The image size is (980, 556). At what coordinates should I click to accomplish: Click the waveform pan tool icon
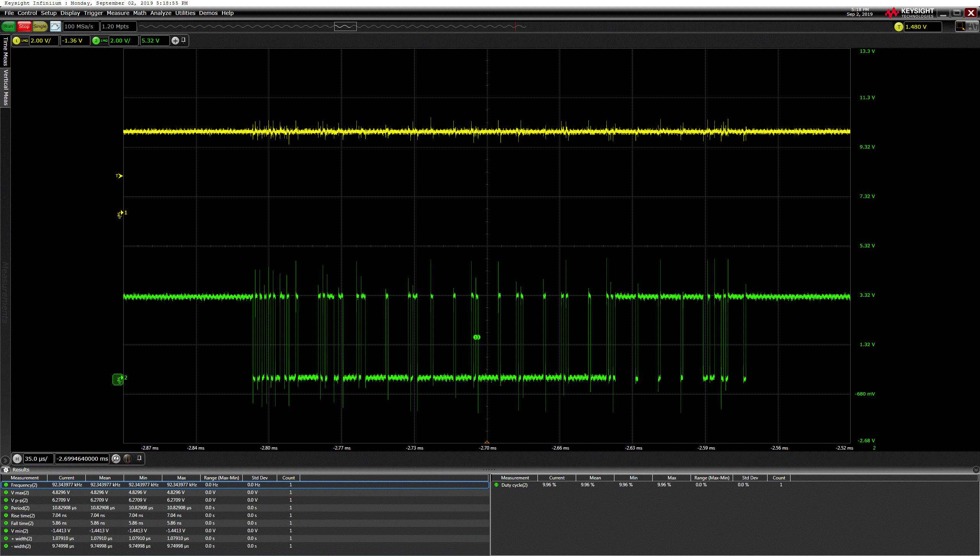(973, 26)
